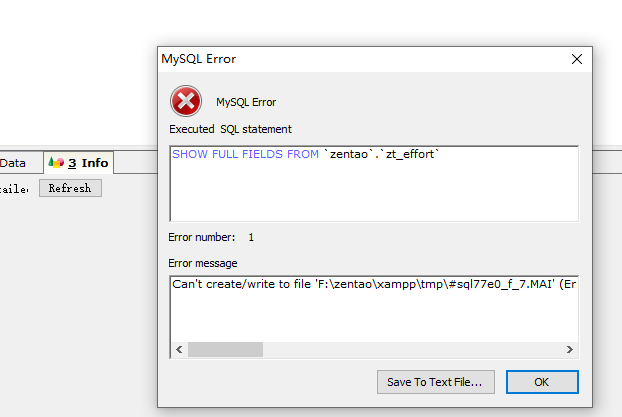Viewport: 622px width, 417px height.
Task: Click the horizontal scrollbar thumb
Action: point(225,349)
